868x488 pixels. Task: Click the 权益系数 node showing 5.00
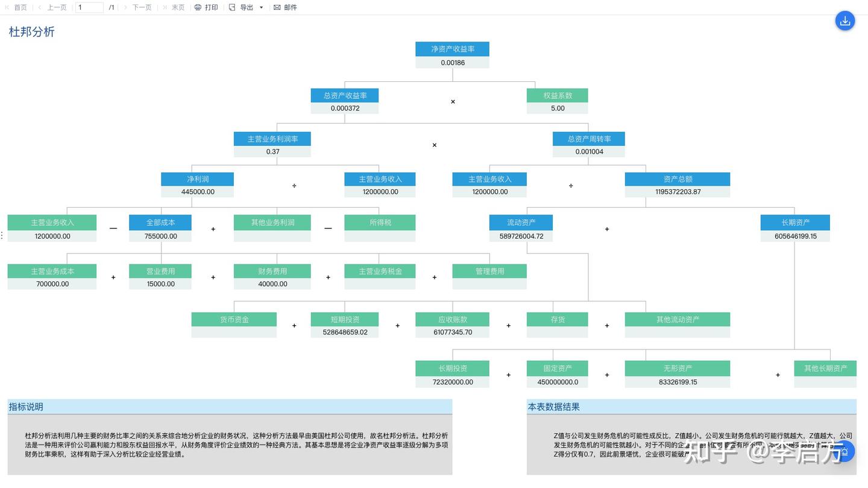(557, 95)
